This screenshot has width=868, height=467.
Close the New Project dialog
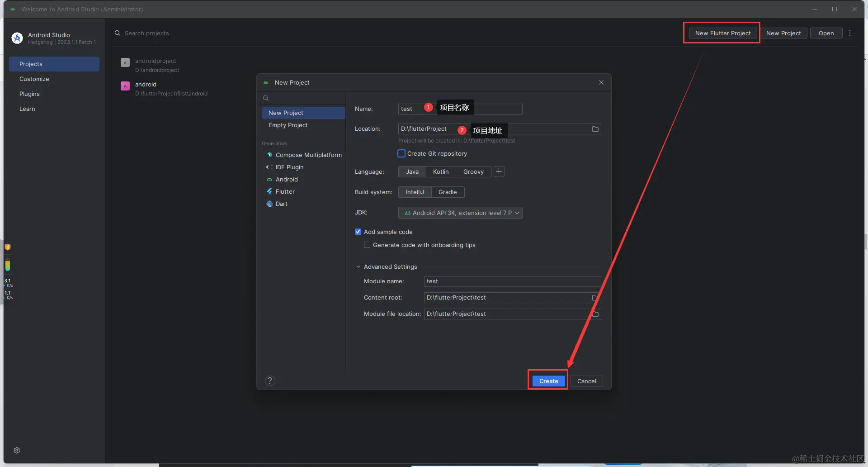click(x=601, y=82)
